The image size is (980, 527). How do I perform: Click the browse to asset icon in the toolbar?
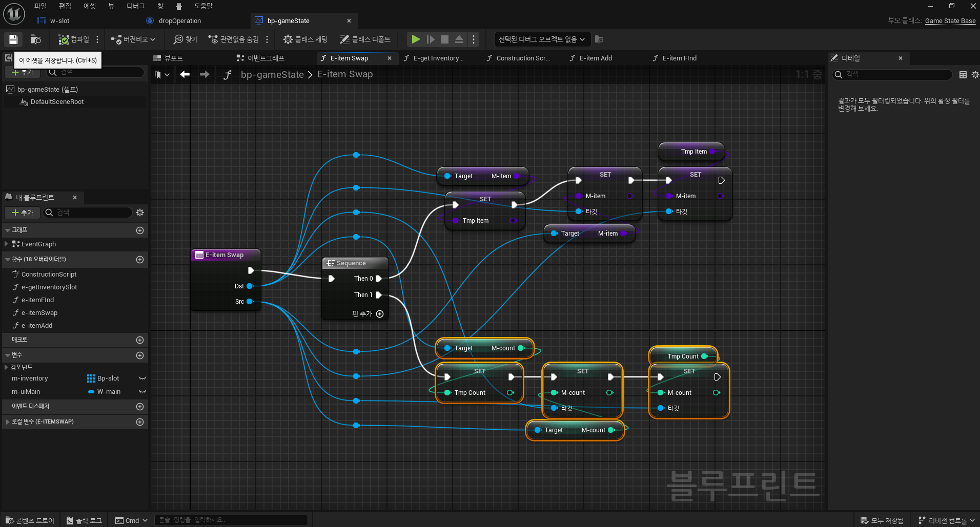pos(35,39)
